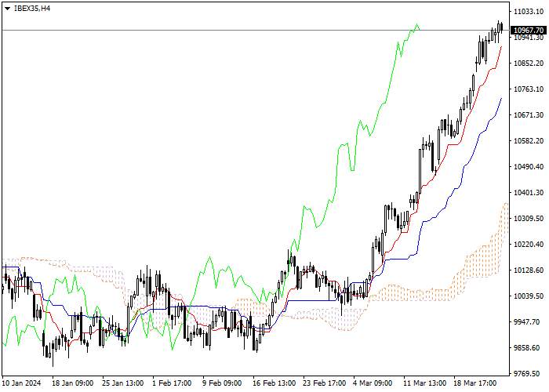Click price level 10671.30 on the scale
Image resolution: width=549 pixels, height=392 pixels.
click(x=529, y=115)
